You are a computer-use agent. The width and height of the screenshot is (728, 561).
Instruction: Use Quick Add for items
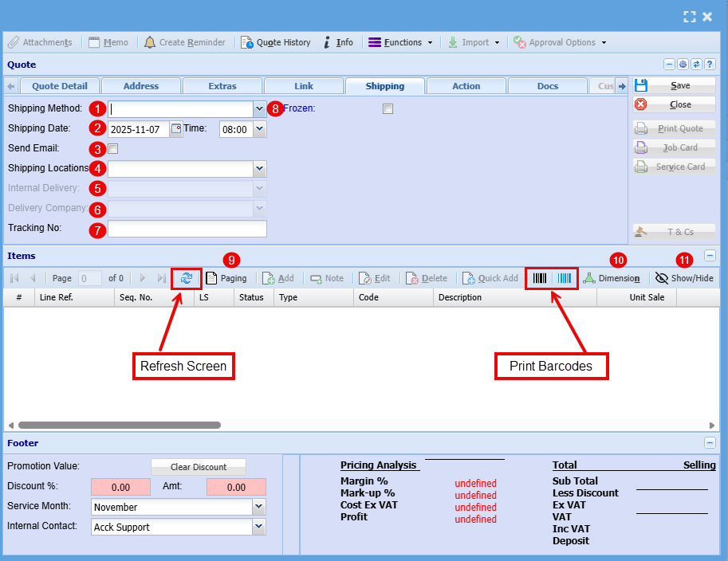(490, 278)
